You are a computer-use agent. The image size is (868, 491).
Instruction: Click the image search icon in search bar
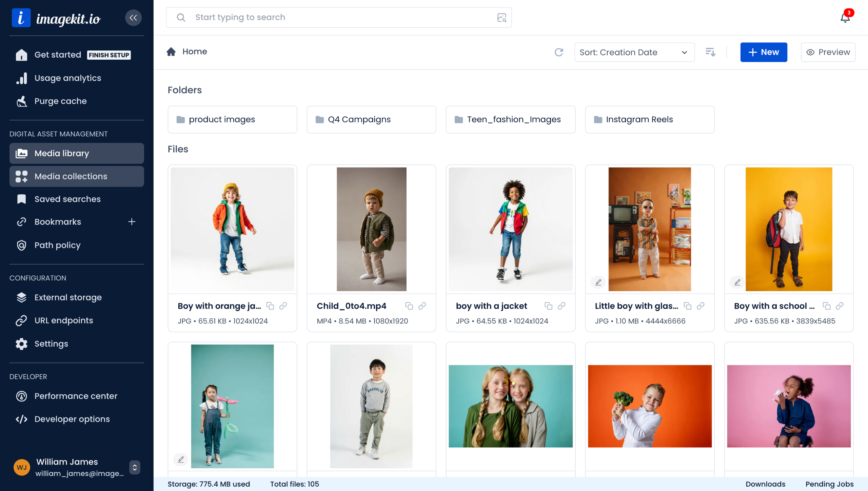502,18
